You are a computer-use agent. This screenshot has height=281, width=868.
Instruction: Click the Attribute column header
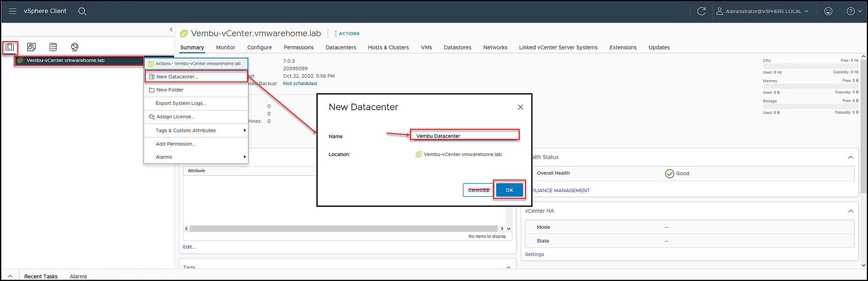click(x=197, y=171)
